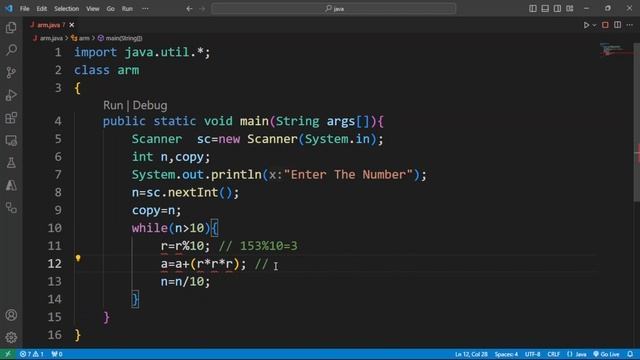The height and width of the screenshot is (360, 640).
Task: Go forward with the navigation arrow
Action: 202,9
